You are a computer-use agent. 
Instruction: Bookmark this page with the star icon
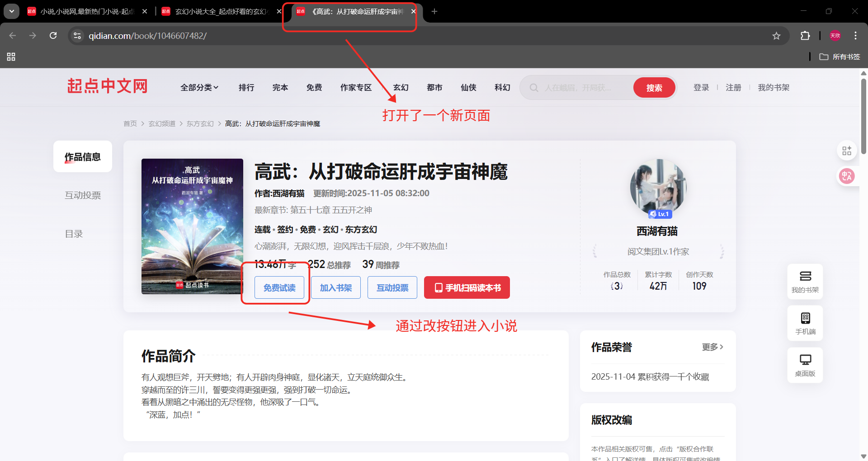click(776, 36)
